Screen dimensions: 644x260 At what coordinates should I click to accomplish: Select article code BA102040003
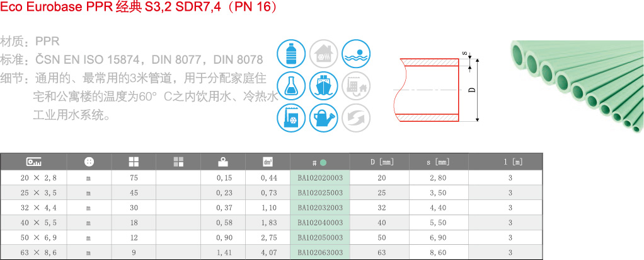click(320, 223)
